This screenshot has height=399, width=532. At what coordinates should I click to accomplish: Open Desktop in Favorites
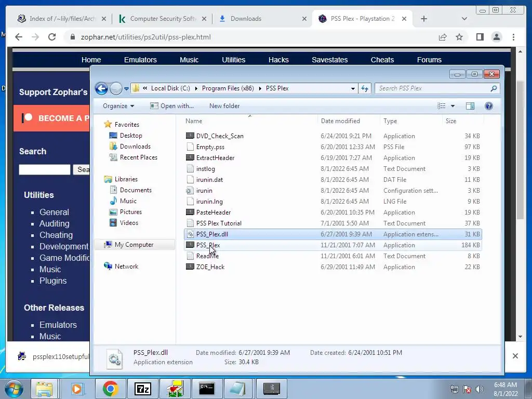tap(130, 136)
